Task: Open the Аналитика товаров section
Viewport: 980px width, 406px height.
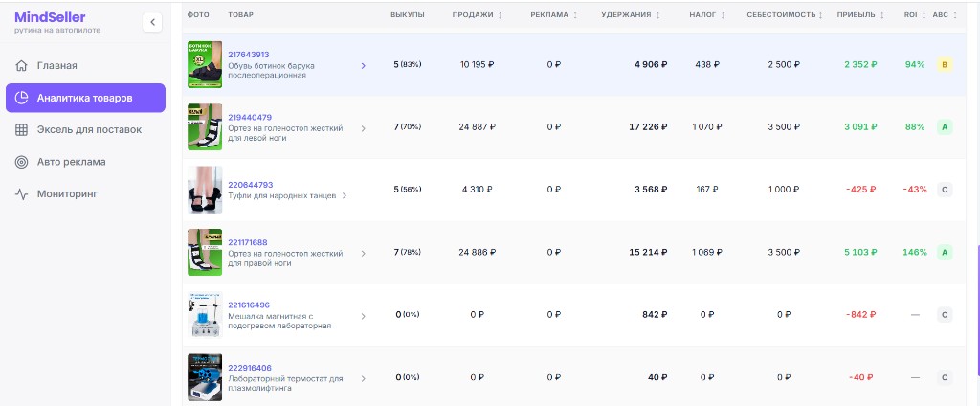Action: (85, 98)
